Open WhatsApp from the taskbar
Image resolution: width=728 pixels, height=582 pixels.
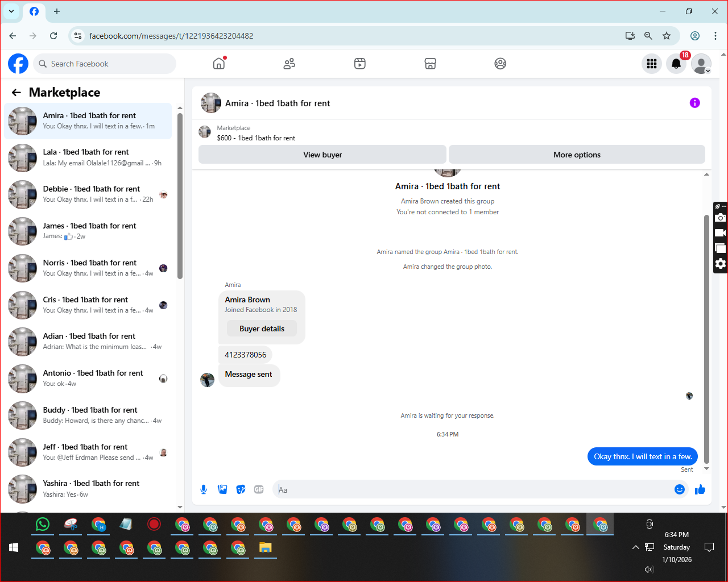43,524
